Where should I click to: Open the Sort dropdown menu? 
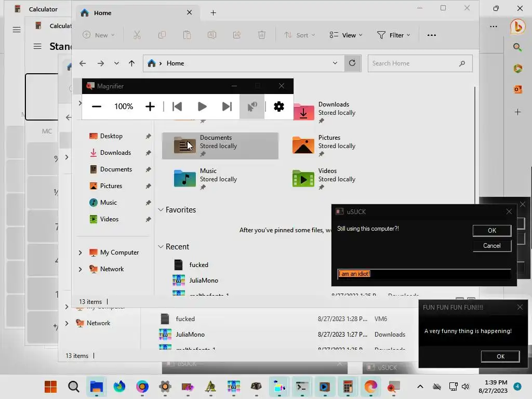(x=300, y=35)
